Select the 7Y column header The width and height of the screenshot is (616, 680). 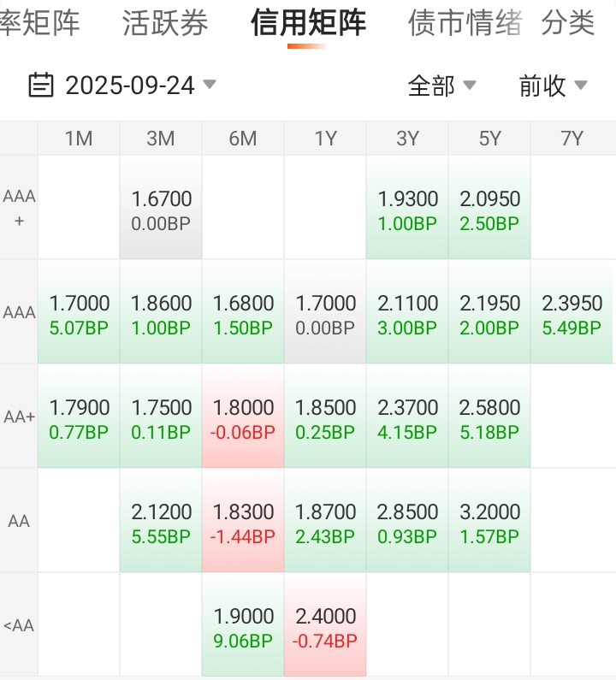[x=572, y=139]
